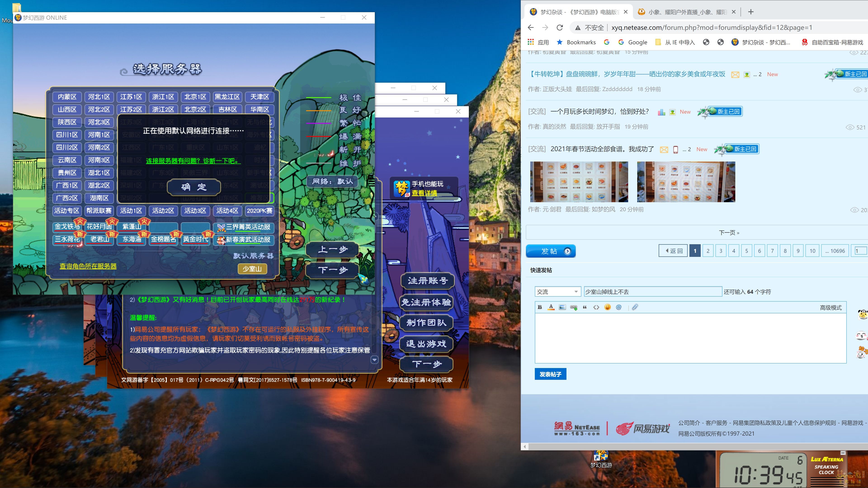This screenshot has height=488, width=868.
Task: Toggle bold in the quick post editor
Action: pos(540,307)
